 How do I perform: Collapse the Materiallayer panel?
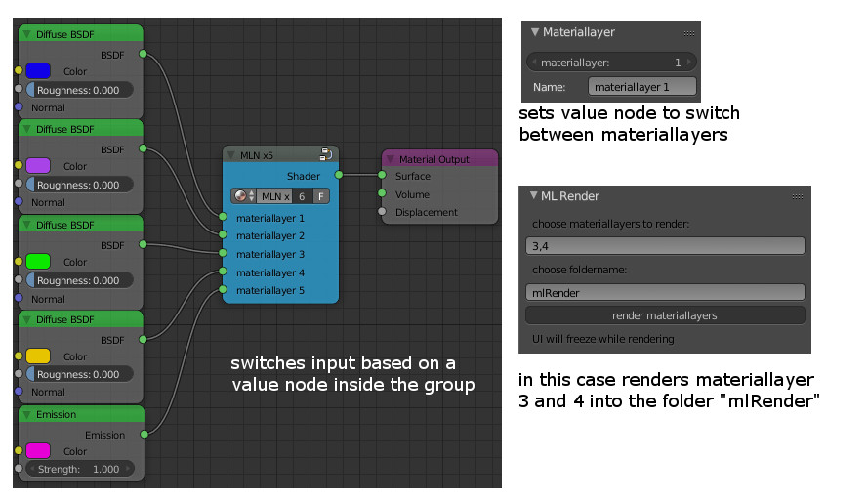[x=535, y=32]
